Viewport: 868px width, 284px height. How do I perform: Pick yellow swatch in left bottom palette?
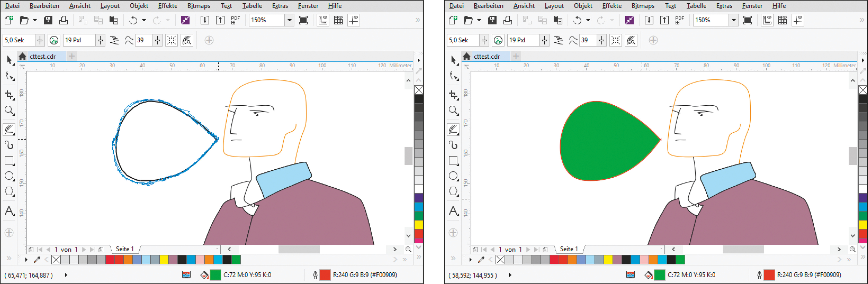tap(164, 260)
